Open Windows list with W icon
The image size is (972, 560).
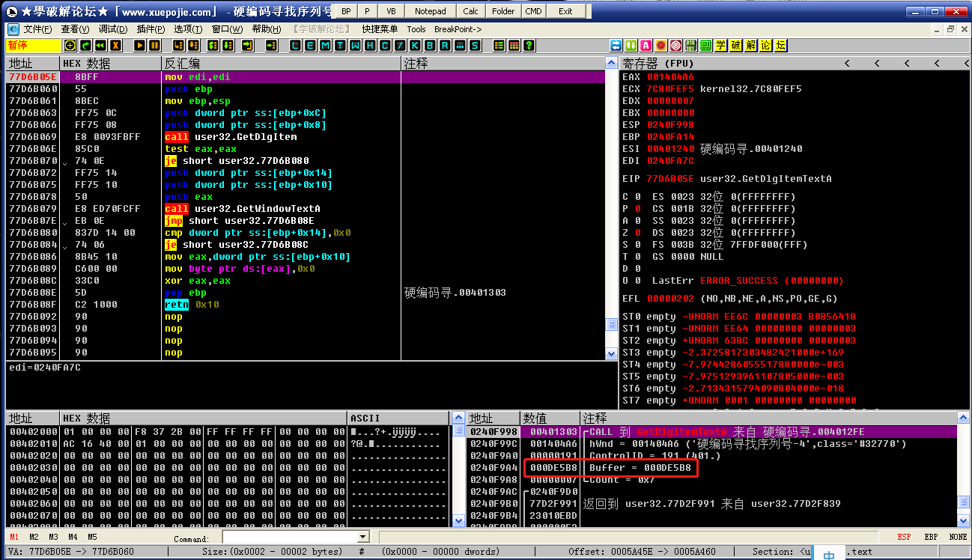coord(355,46)
